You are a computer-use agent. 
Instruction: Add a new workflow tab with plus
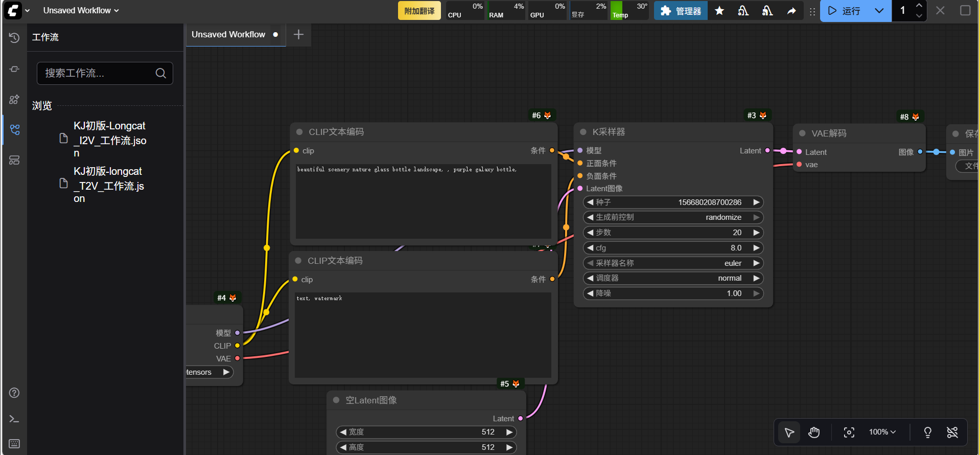click(x=299, y=35)
